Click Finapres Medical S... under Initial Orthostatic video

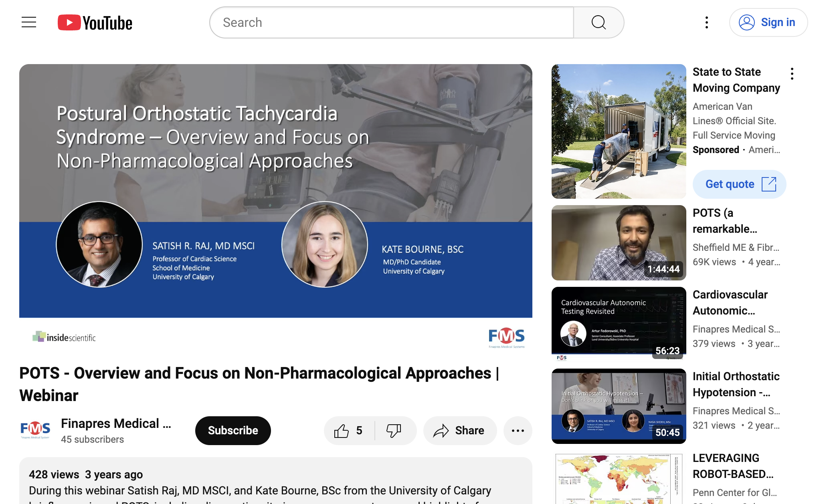(x=736, y=411)
